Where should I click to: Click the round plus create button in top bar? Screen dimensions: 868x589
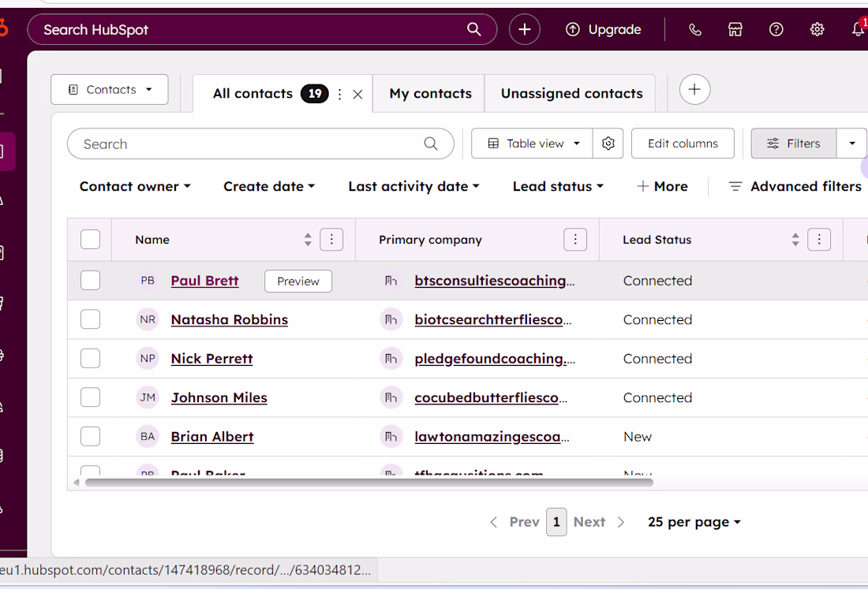[525, 30]
